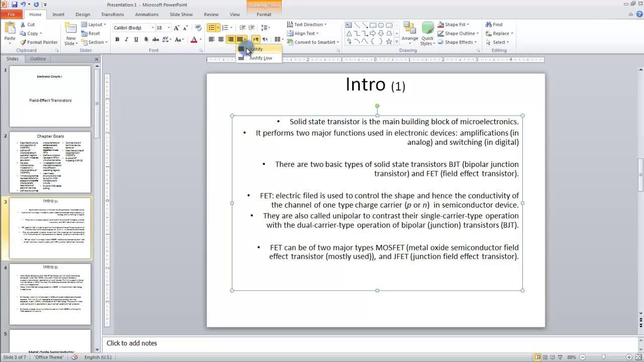This screenshot has width=644, height=362.
Task: Center align the text
Action: click(221, 39)
